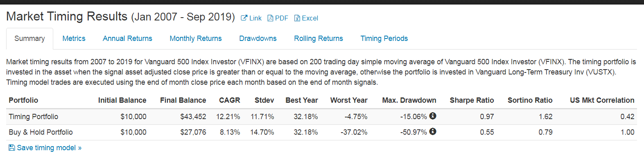Switch to the Metrics tab
Screen dimensions: 644x158
[74, 38]
